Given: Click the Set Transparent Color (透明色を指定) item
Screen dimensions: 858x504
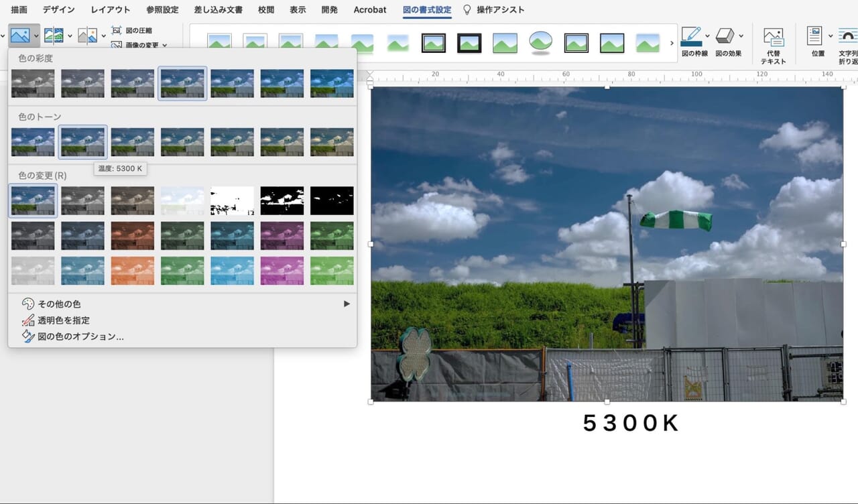Looking at the screenshot, I should (64, 320).
